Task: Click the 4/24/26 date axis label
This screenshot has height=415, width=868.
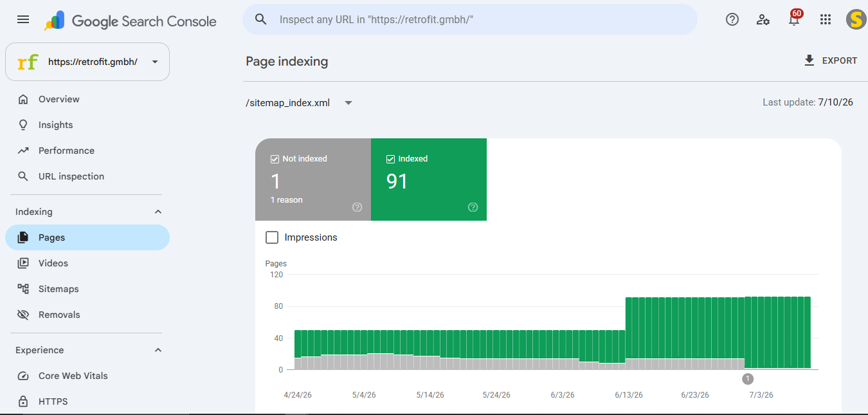Action: coord(298,395)
